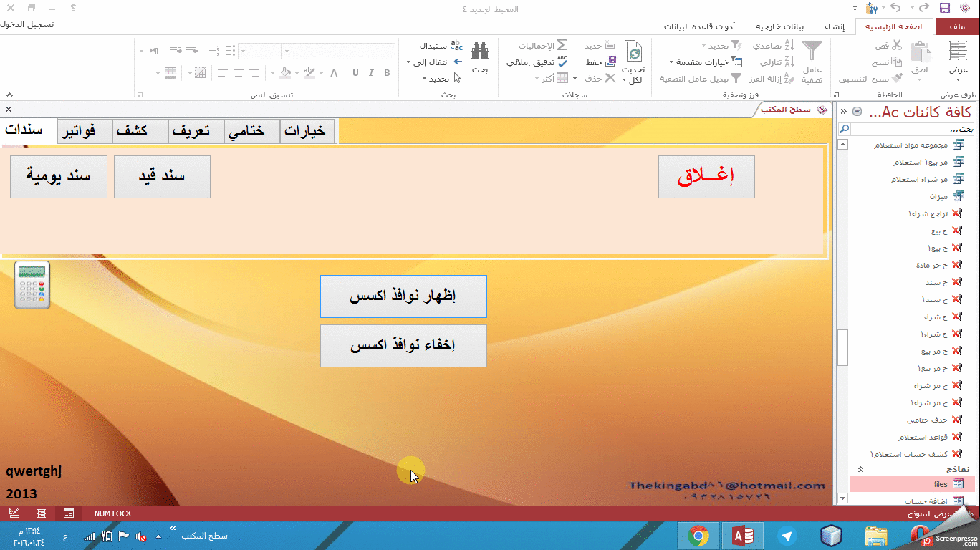
Task: Click the Toggle Filter (تبديل عامل التصفية) icon
Action: 736,79
